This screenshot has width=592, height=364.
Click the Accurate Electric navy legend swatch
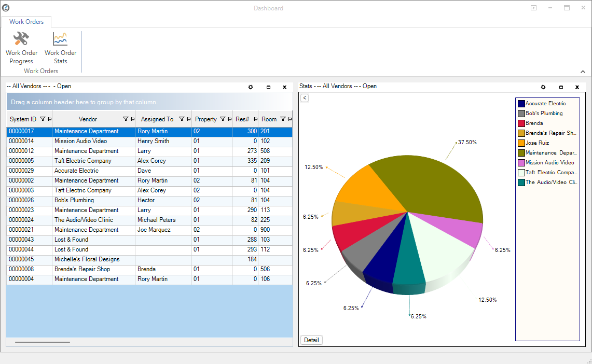point(521,103)
